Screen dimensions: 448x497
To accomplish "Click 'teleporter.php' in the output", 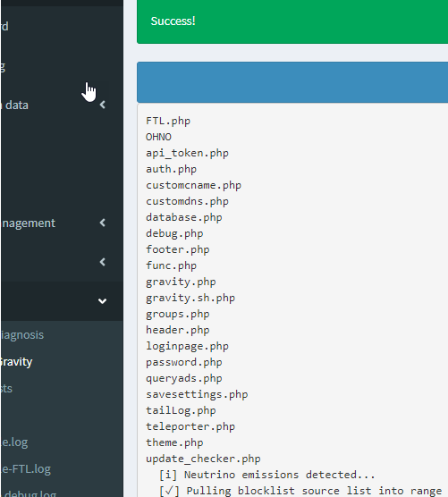I will coord(190,426).
